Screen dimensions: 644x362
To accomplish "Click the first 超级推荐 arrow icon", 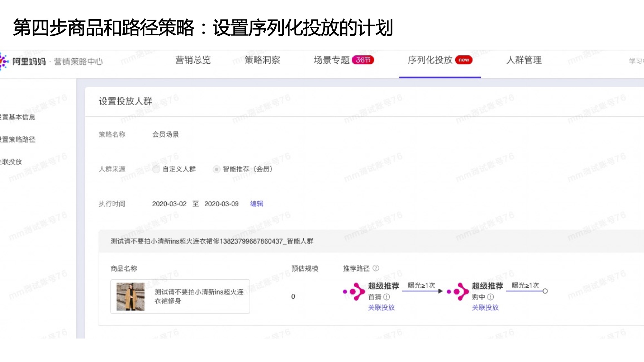I will pyautogui.click(x=355, y=292).
